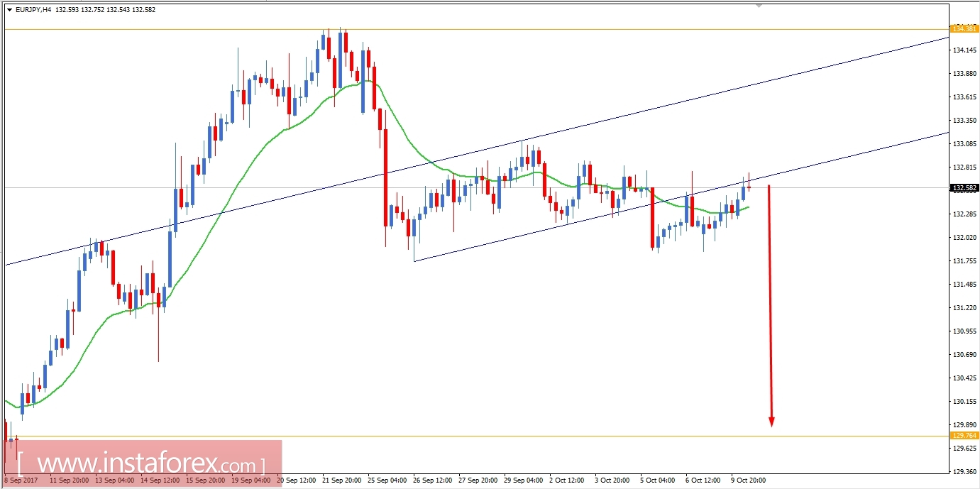Click the red downward projection arrow

[771, 305]
